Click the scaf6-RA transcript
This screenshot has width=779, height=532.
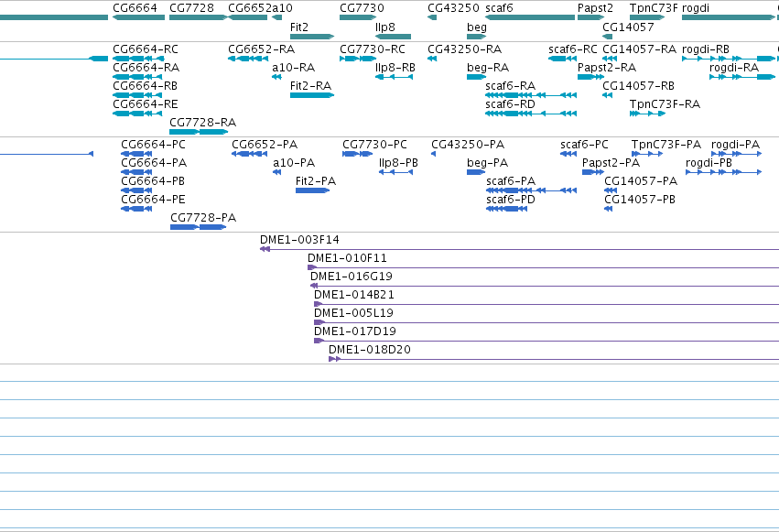pyautogui.click(x=531, y=95)
